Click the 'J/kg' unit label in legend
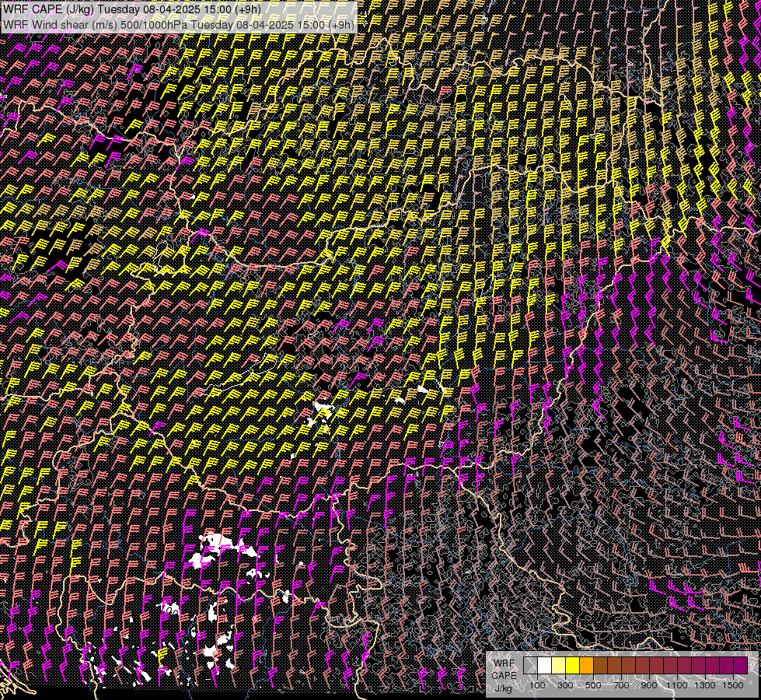Screen dimensions: 761x700 click(503, 688)
